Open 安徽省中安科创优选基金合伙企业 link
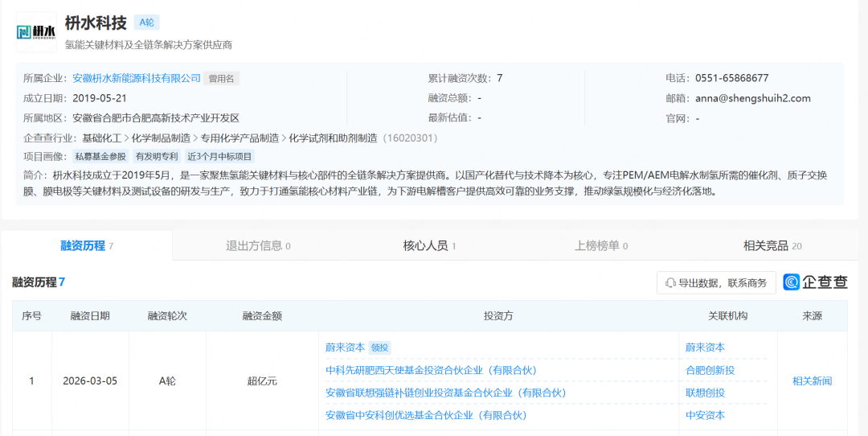The width and height of the screenshot is (868, 436). (x=426, y=415)
